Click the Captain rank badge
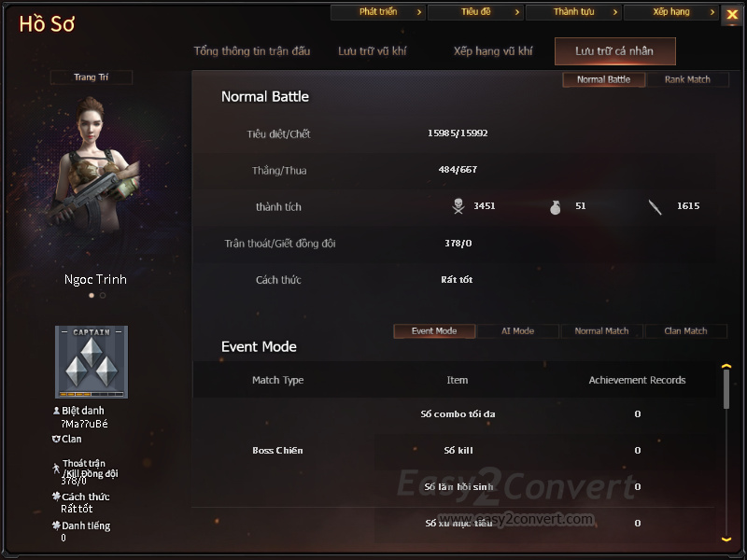Viewport: 747px width, 560px height. [92, 362]
